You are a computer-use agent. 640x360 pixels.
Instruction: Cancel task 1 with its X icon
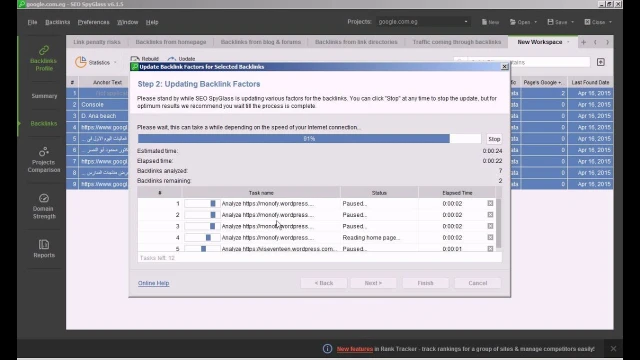tap(490, 203)
